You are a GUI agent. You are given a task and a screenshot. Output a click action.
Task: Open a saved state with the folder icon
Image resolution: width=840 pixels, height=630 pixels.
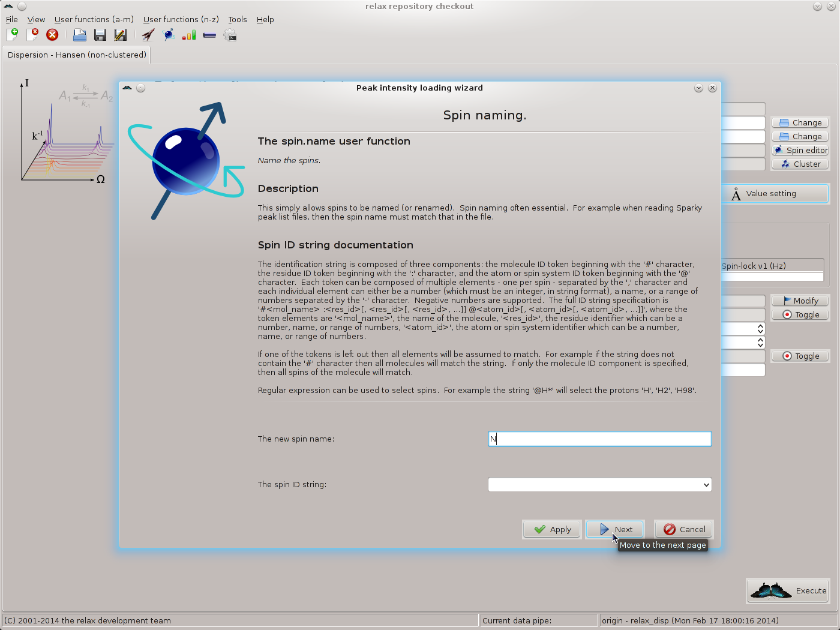coord(79,35)
